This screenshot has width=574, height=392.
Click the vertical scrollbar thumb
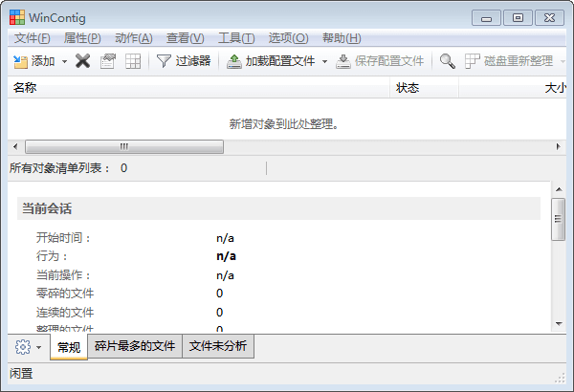pyautogui.click(x=559, y=219)
